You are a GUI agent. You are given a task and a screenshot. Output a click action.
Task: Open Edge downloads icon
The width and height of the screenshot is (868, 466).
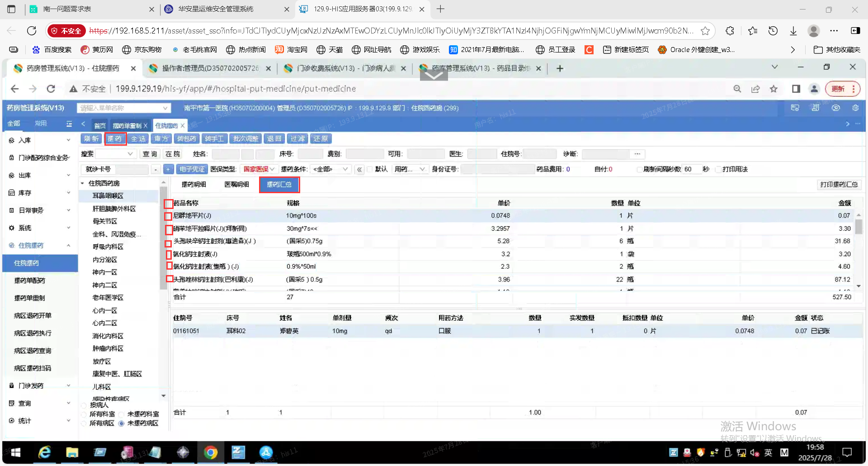793,31
